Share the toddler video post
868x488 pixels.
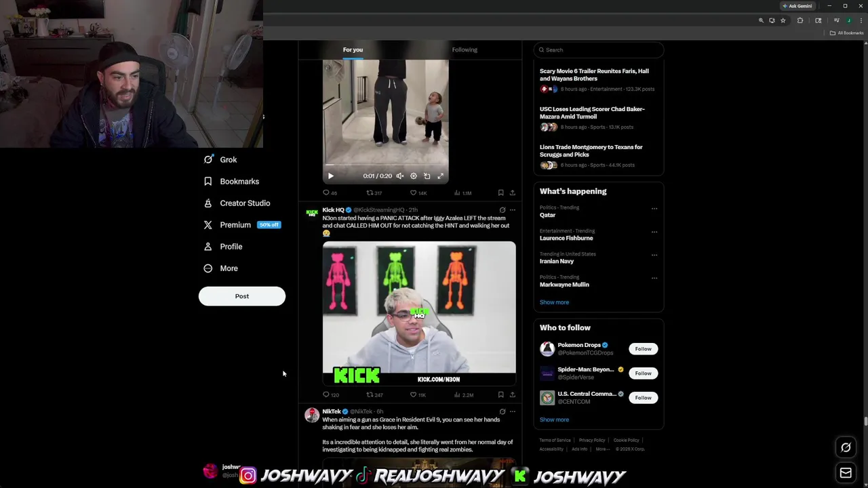point(512,193)
